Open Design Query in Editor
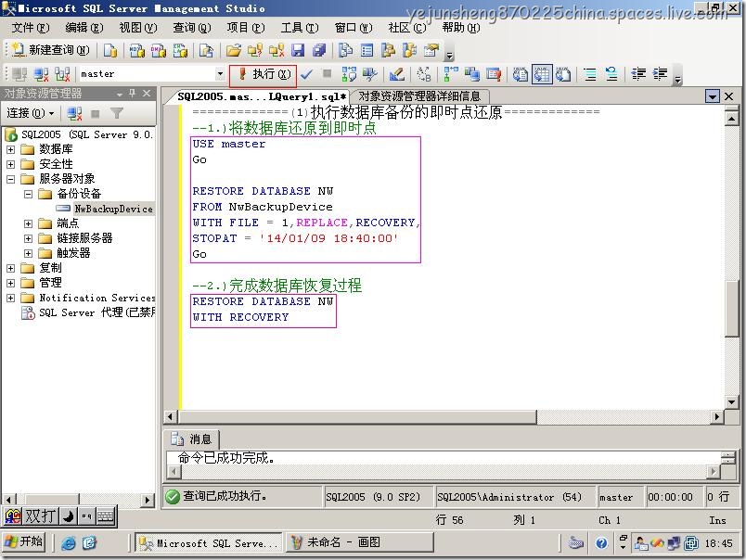 pos(397,74)
